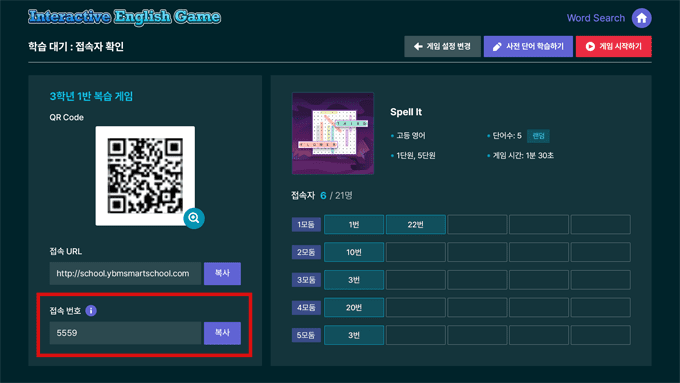Click the 게임 시간: 1분 30초 text

point(523,155)
